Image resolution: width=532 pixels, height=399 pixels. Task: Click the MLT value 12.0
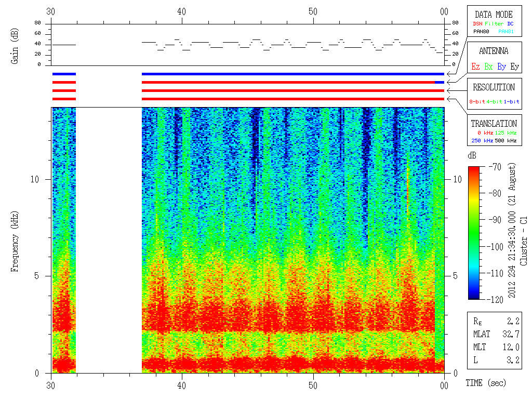click(511, 347)
